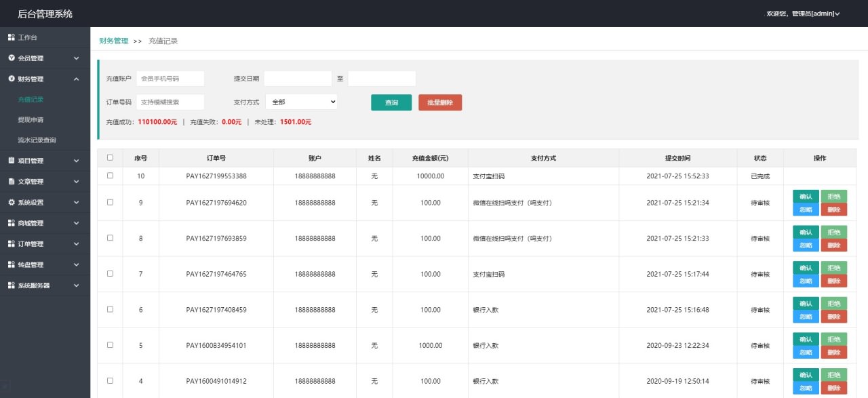Toggle the select-all checkbox in table header

[x=110, y=158]
